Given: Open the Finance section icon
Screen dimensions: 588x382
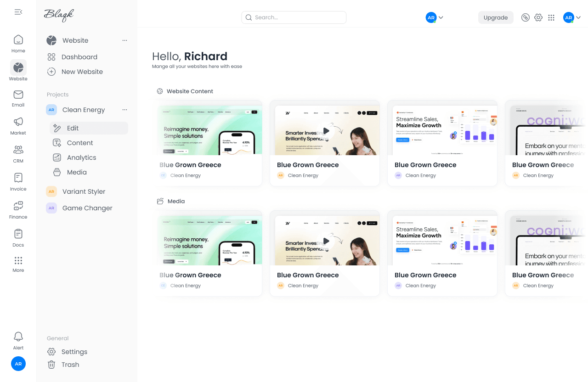Looking at the screenshot, I should click(x=18, y=206).
